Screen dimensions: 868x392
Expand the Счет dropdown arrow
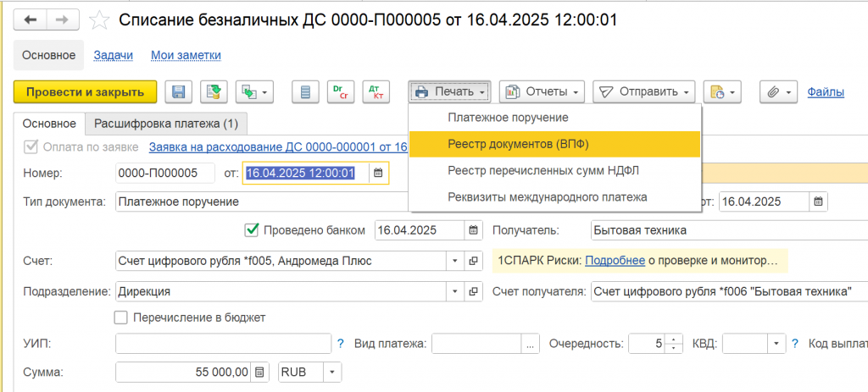pyautogui.click(x=455, y=261)
